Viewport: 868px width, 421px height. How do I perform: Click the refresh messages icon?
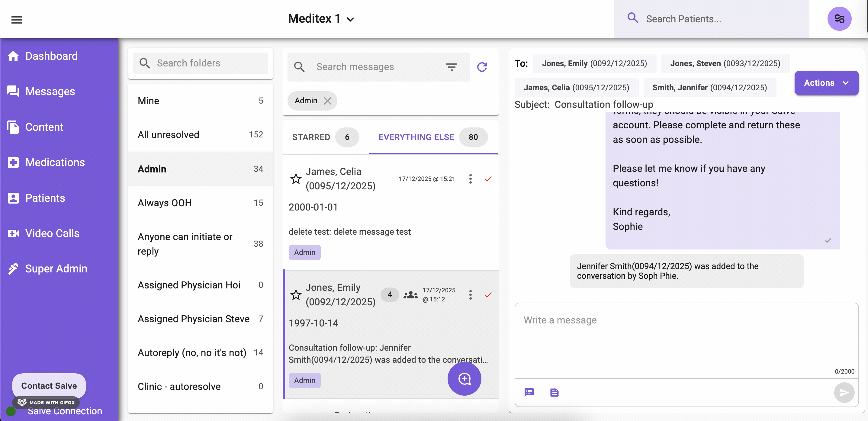(x=482, y=67)
